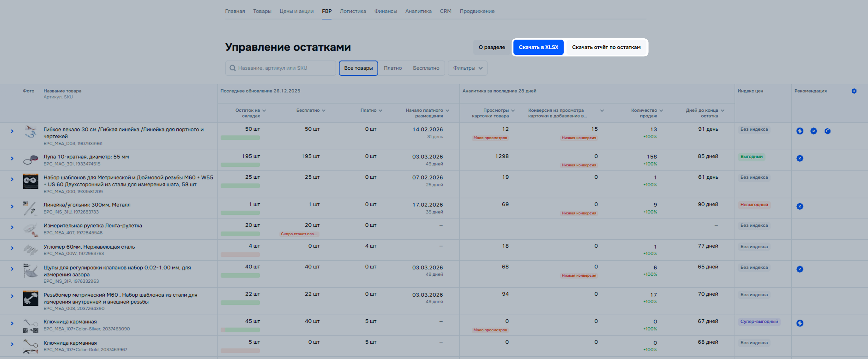The height and width of the screenshot is (359, 868).
Task: Click discount percent icon for Гибкое лекало row
Action: click(814, 131)
